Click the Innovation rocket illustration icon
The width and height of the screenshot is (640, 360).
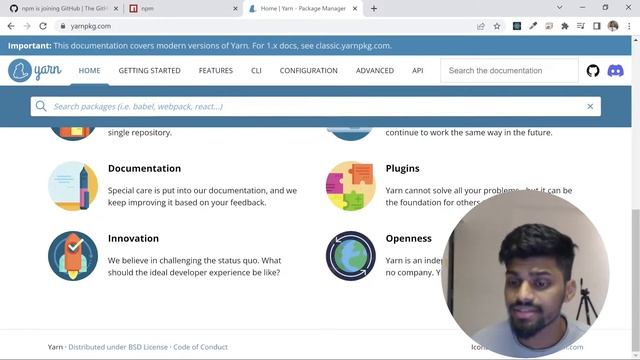[73, 256]
